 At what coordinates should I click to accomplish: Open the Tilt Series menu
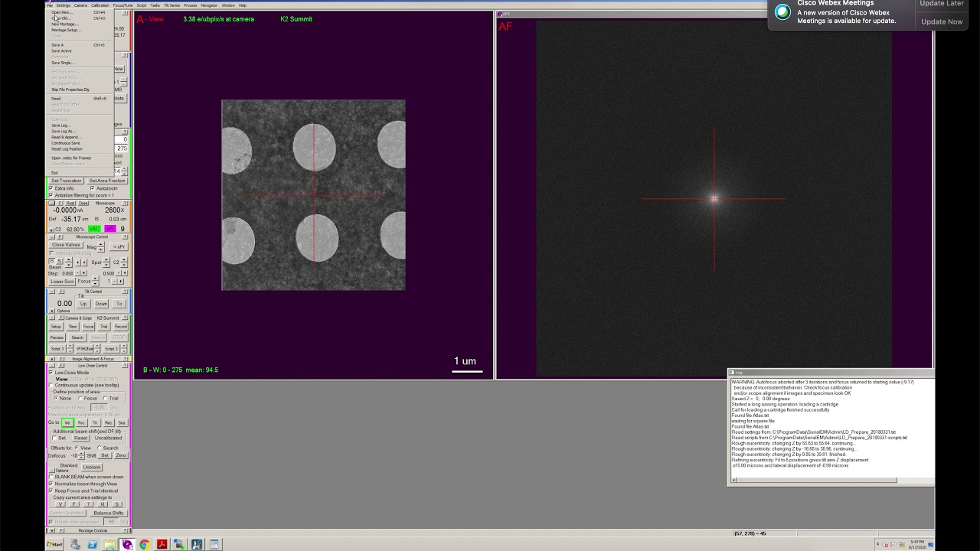point(171,5)
